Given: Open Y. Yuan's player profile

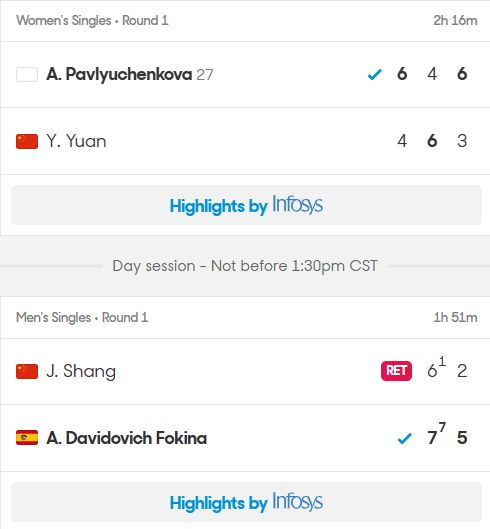Looking at the screenshot, I should pyautogui.click(x=76, y=141).
